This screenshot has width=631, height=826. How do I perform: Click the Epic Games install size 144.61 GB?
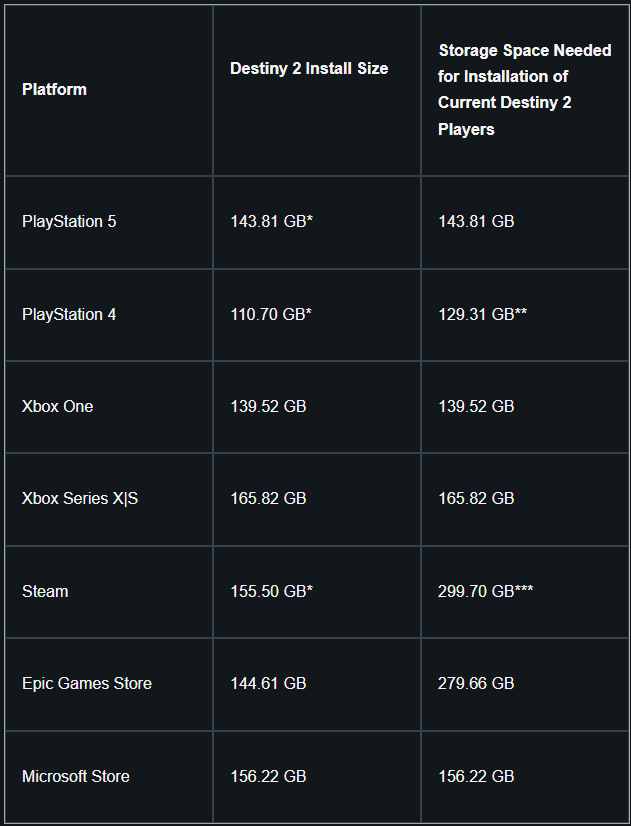coord(268,684)
